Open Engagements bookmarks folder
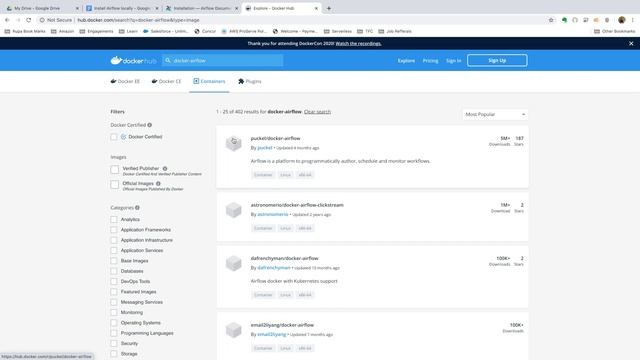This screenshot has height=360, width=640. point(96,31)
